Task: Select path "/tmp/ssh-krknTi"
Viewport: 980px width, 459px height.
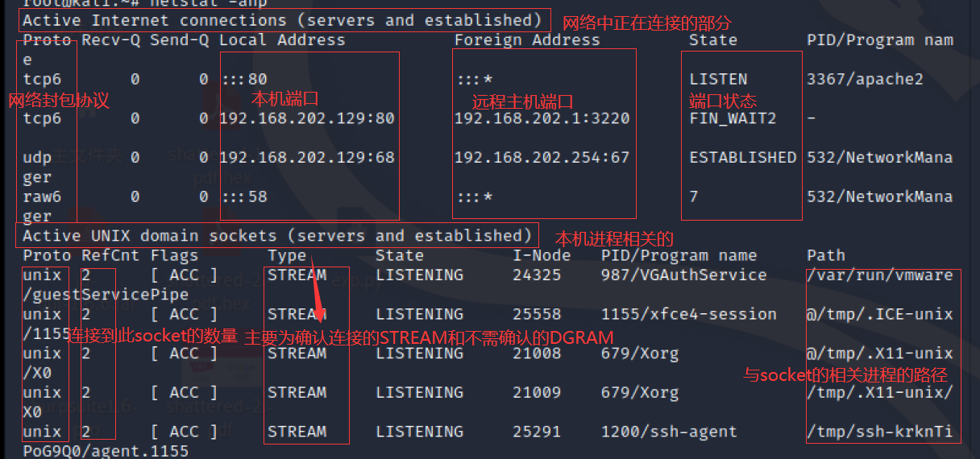Action: tap(879, 432)
